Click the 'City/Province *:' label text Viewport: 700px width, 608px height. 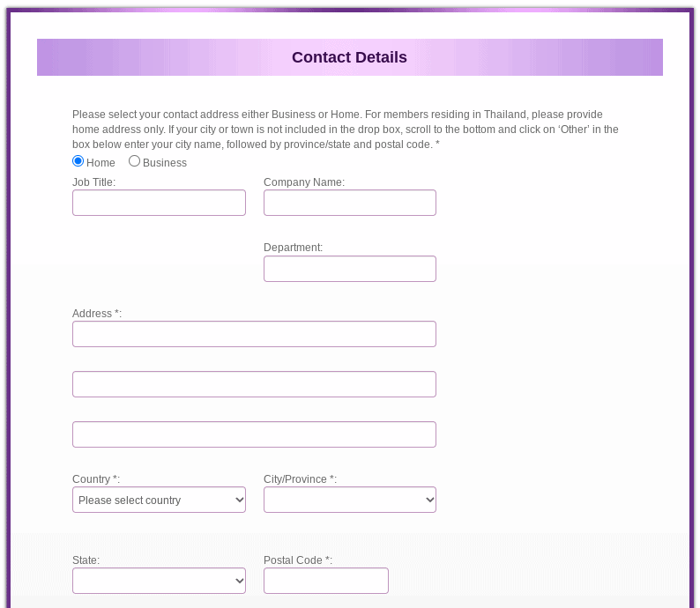[300, 479]
